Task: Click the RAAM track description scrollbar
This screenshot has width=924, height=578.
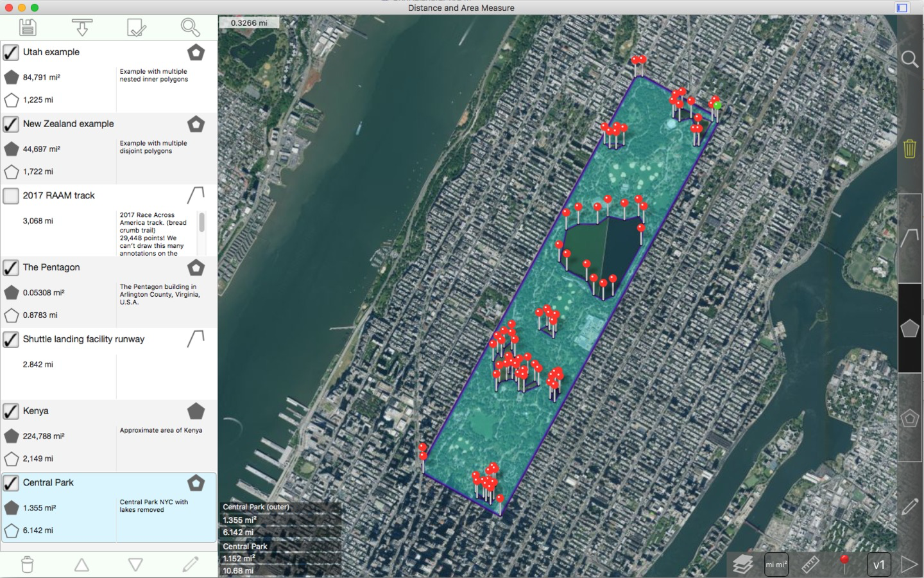Action: (x=201, y=222)
